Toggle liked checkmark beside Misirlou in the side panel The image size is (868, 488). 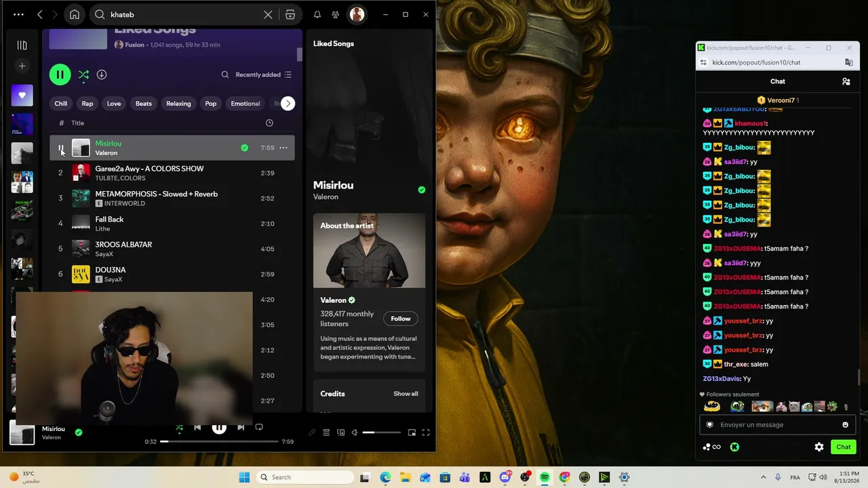coord(422,190)
